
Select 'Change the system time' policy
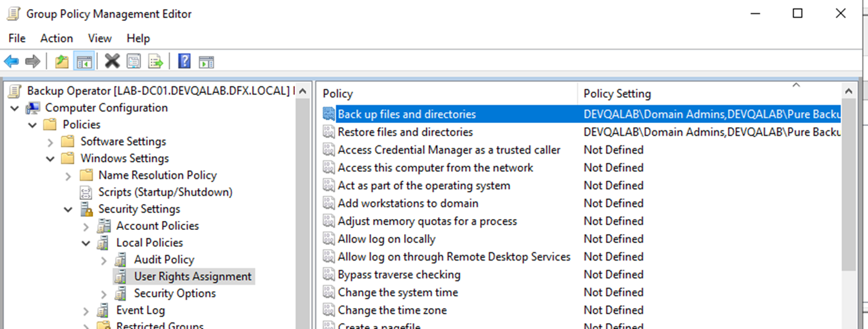398,292
